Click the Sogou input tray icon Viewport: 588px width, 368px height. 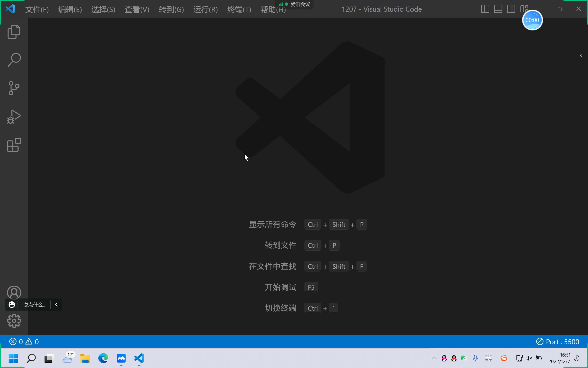pos(504,358)
